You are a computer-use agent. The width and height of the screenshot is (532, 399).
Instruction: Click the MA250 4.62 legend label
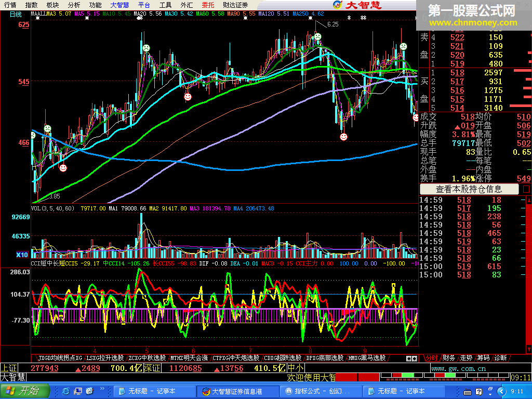pos(308,14)
